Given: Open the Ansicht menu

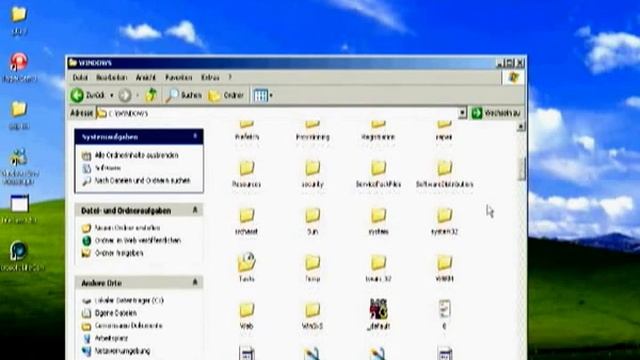Looking at the screenshot, I should click(x=146, y=77).
